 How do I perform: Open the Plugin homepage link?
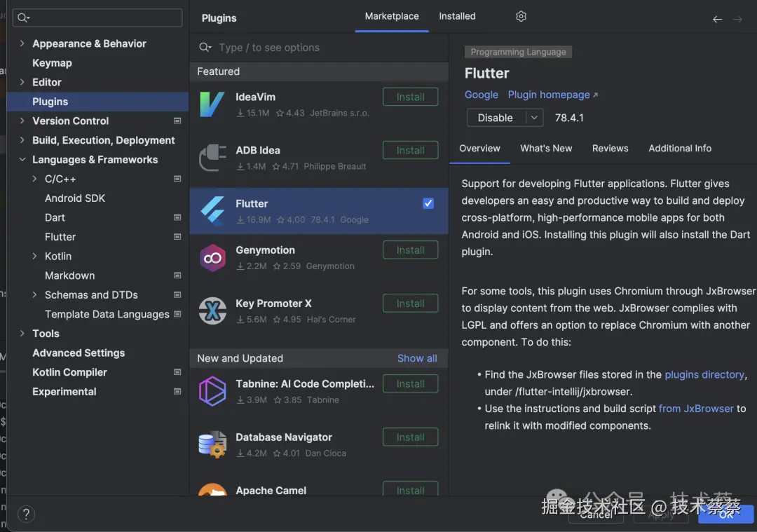(x=549, y=95)
